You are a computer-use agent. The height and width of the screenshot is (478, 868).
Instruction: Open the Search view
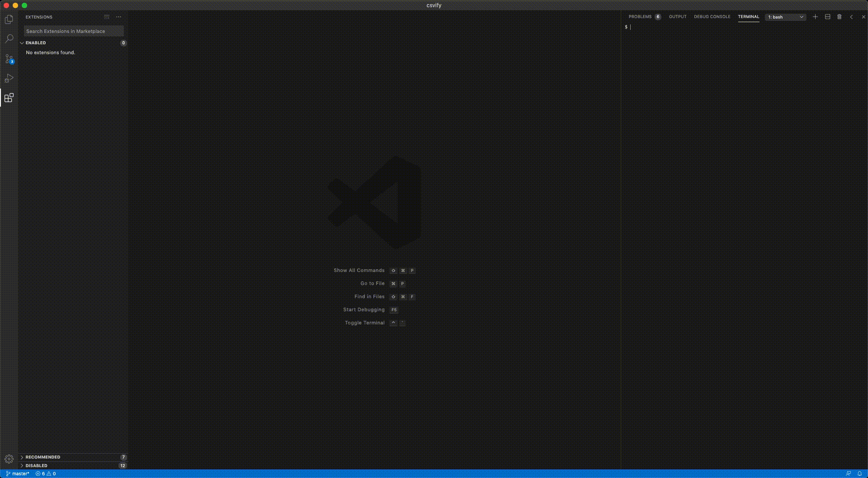(x=9, y=39)
